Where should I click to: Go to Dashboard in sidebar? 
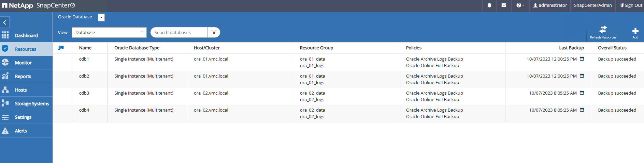click(x=26, y=35)
